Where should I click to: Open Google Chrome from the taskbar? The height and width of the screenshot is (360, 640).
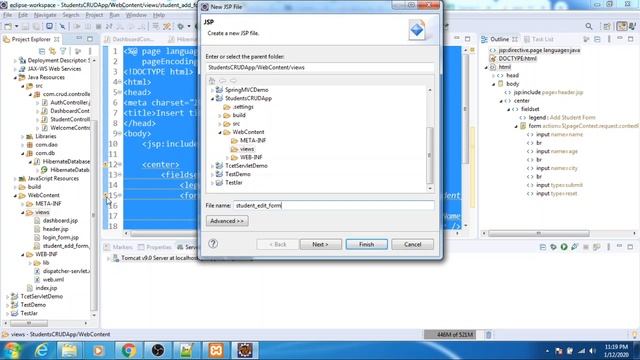click(128, 350)
